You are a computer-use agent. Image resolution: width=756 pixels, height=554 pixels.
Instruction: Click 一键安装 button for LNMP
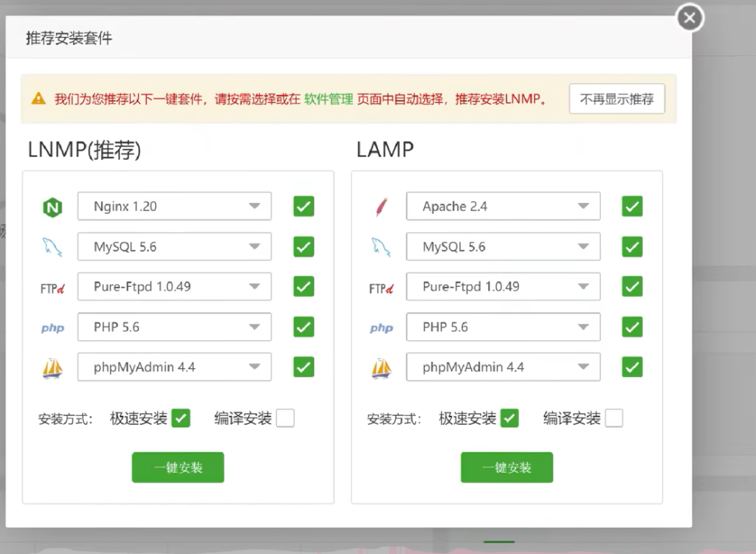click(x=178, y=468)
